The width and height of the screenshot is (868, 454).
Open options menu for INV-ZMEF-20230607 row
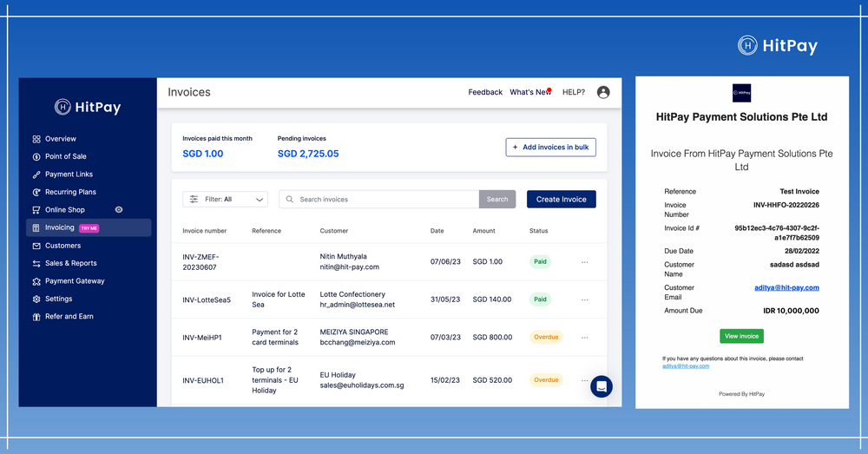tap(584, 262)
